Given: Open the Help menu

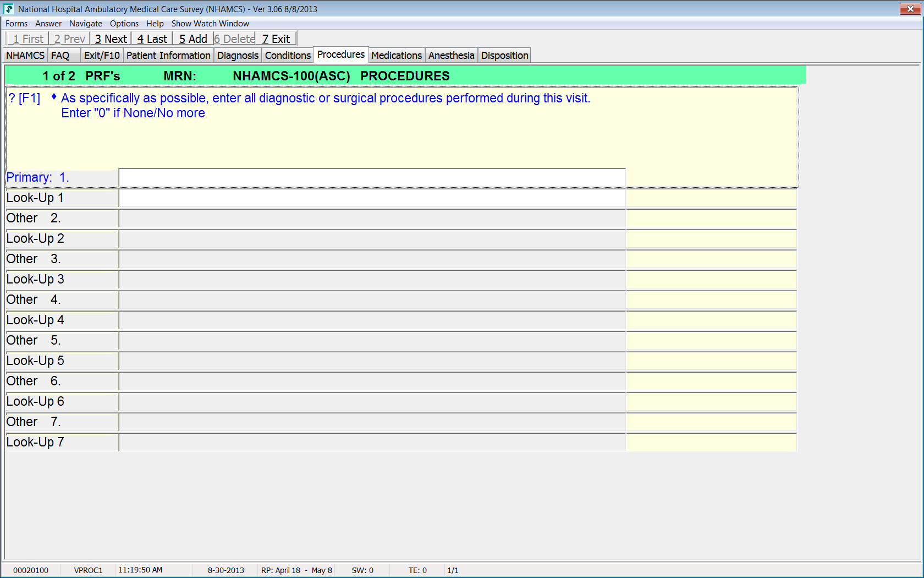Looking at the screenshot, I should tap(155, 24).
